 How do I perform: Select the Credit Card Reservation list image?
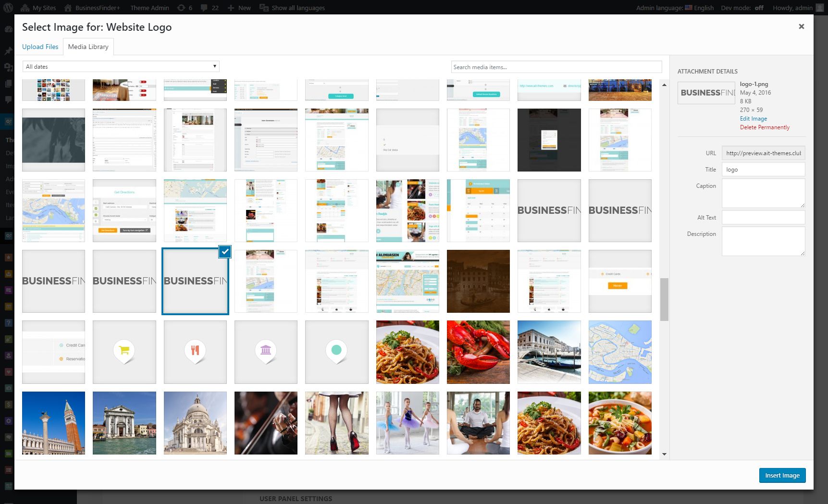coord(53,352)
